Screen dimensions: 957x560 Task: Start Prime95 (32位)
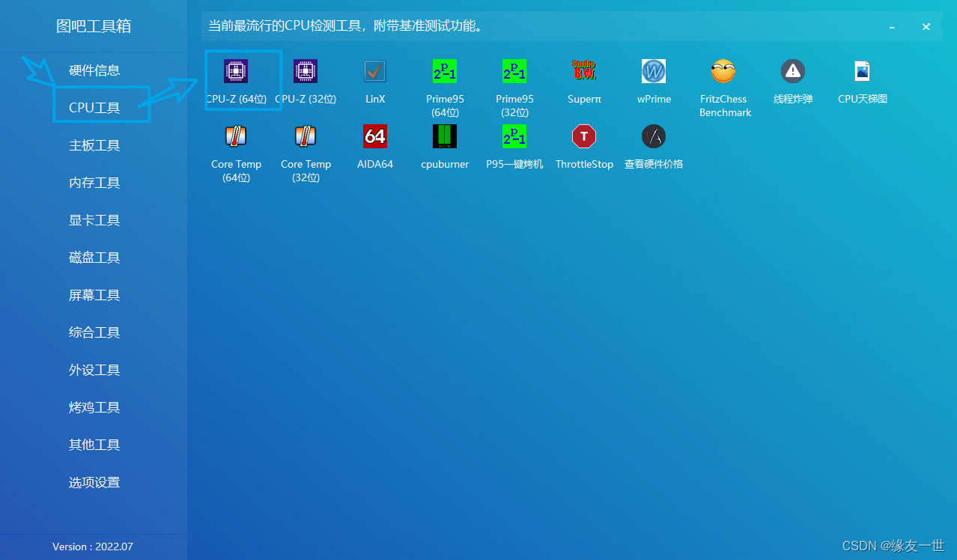click(x=514, y=88)
